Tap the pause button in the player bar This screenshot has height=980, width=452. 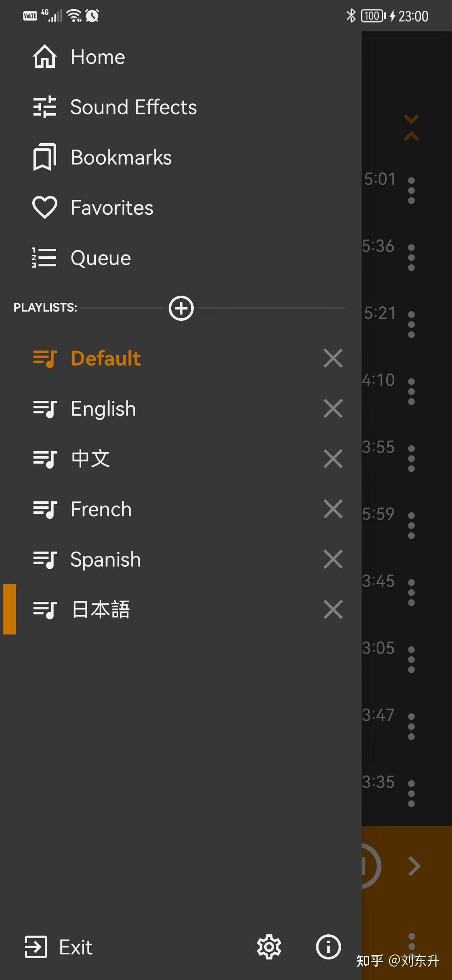click(x=370, y=867)
